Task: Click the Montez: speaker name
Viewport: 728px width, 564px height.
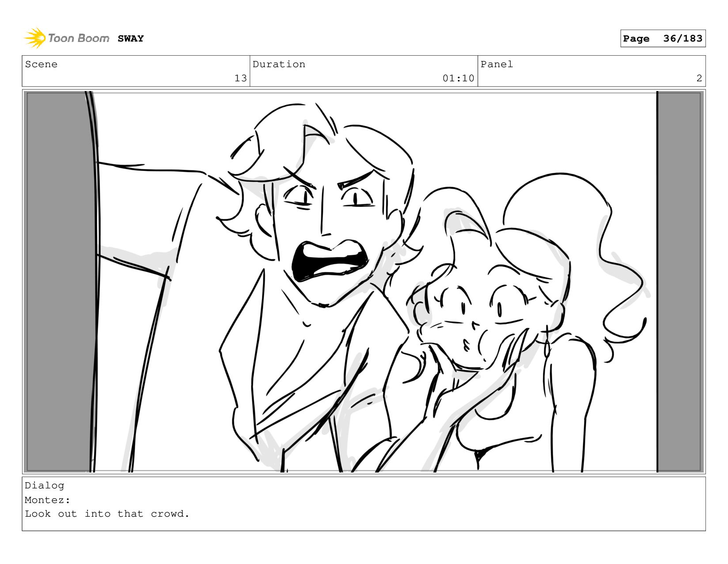Action: (x=47, y=500)
